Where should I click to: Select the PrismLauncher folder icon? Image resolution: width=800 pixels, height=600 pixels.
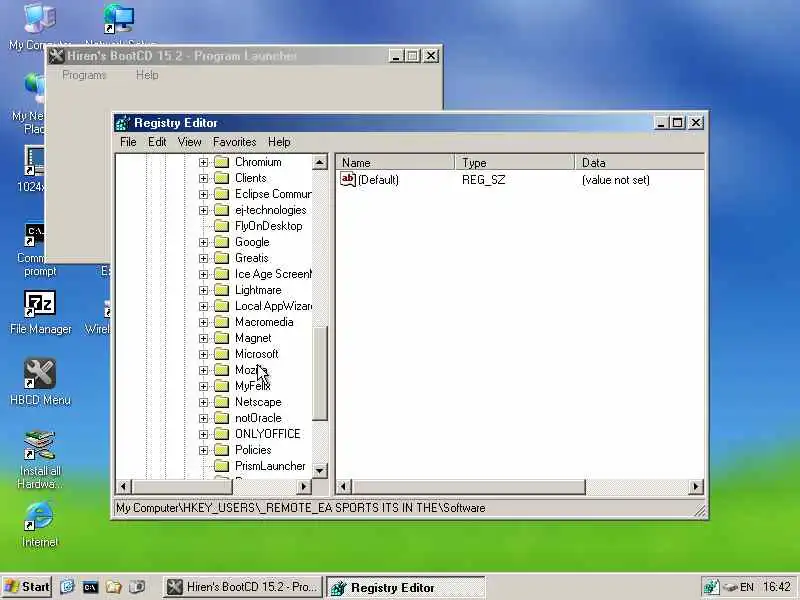click(x=221, y=466)
